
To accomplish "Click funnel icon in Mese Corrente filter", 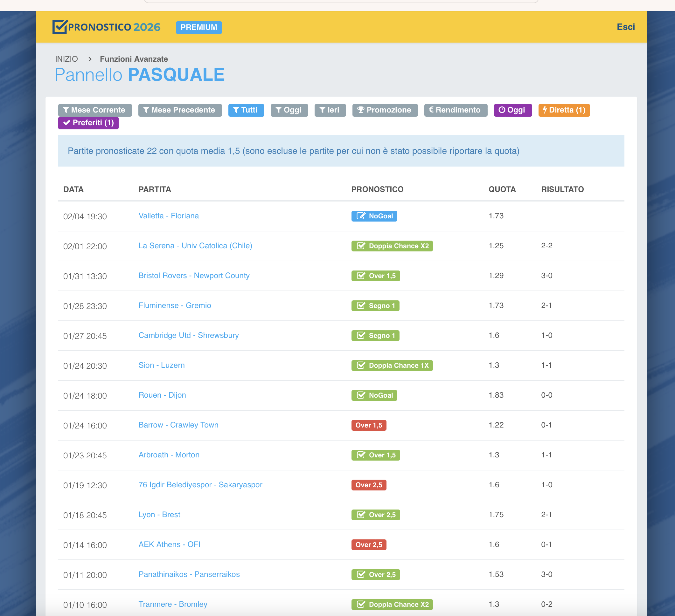I will pyautogui.click(x=66, y=110).
